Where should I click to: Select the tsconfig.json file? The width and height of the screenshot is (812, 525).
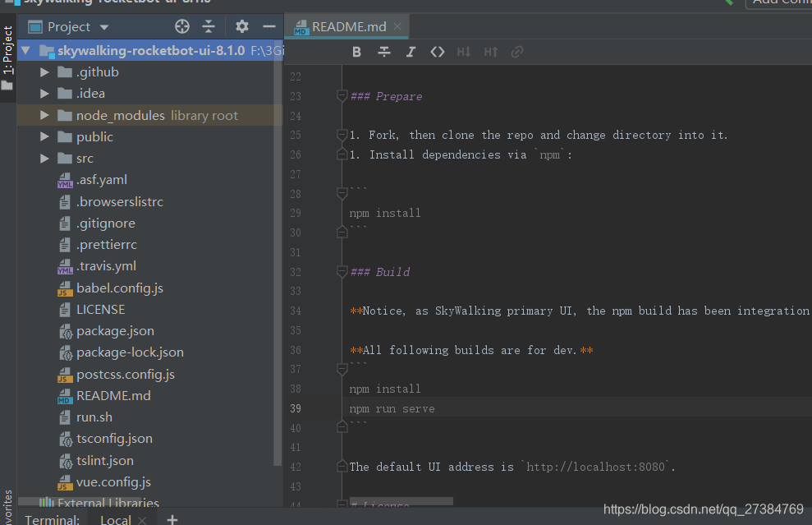[114, 439]
